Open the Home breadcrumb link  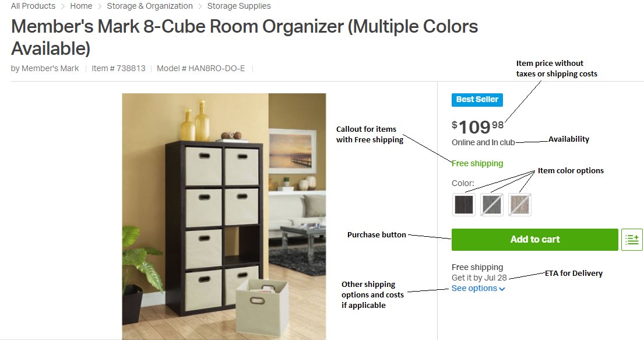pos(81,6)
